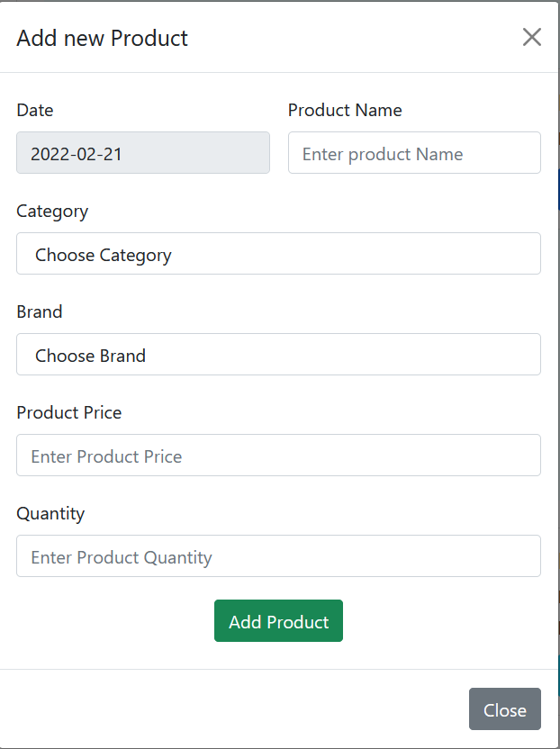Click the gray Close button
Image resolution: width=560 pixels, height=749 pixels.
point(504,709)
